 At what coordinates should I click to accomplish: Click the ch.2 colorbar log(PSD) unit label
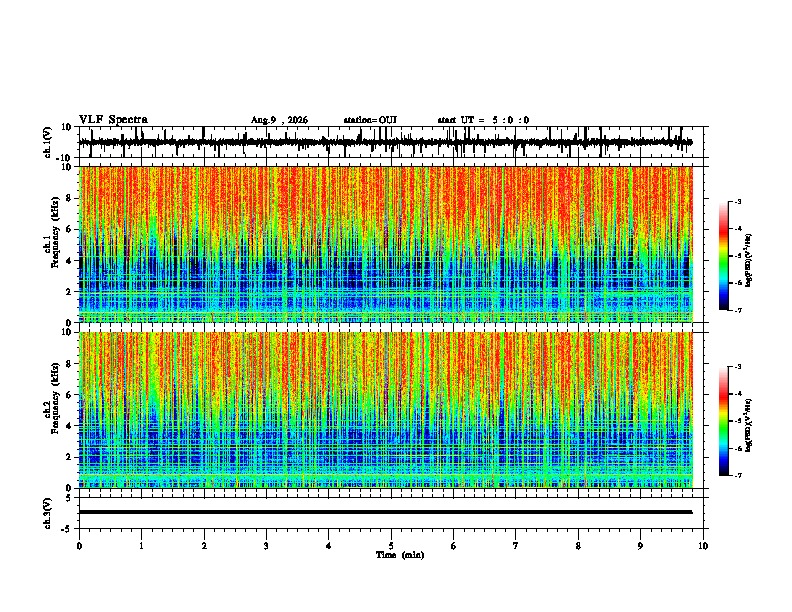[x=749, y=426]
